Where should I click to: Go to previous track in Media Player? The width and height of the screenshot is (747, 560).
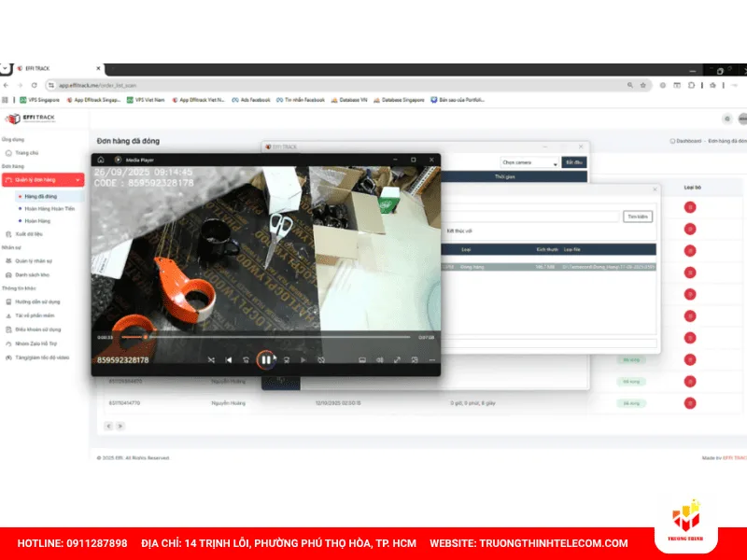pos(229,360)
